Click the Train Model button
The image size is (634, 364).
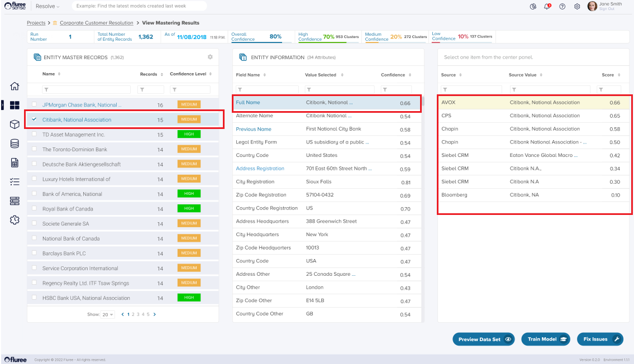[545, 339]
